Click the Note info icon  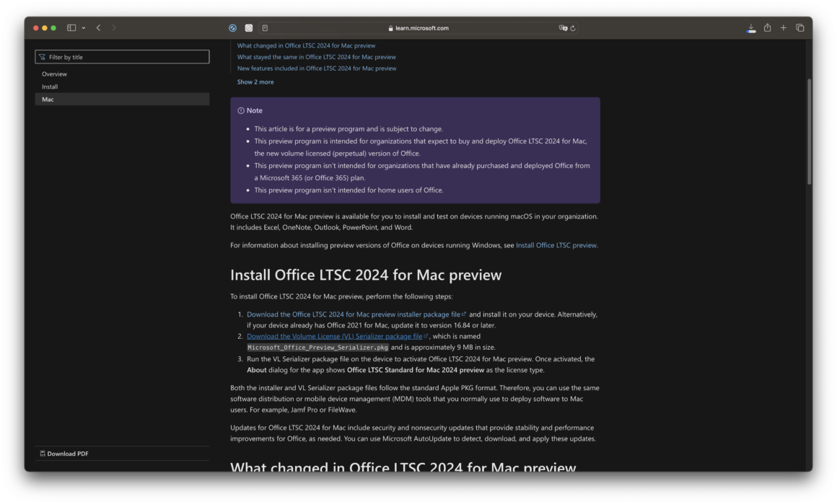(241, 111)
